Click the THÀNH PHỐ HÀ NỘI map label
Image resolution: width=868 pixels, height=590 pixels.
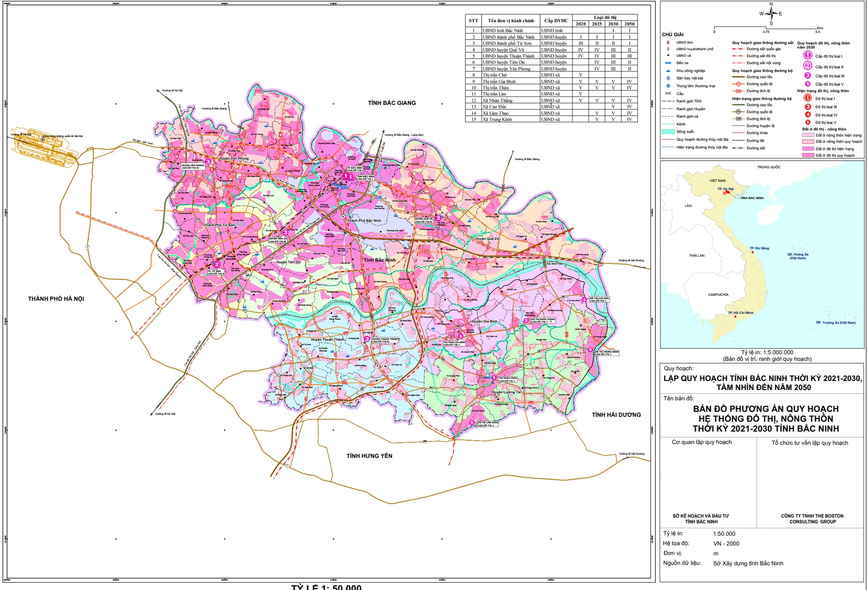pyautogui.click(x=56, y=299)
